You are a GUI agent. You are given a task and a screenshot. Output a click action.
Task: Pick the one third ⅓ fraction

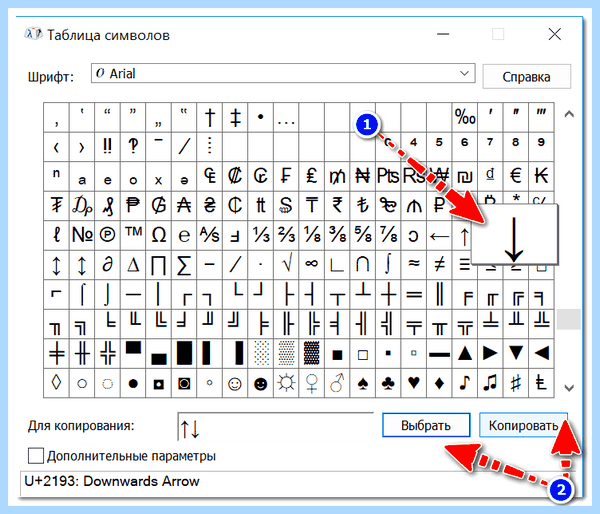261,235
